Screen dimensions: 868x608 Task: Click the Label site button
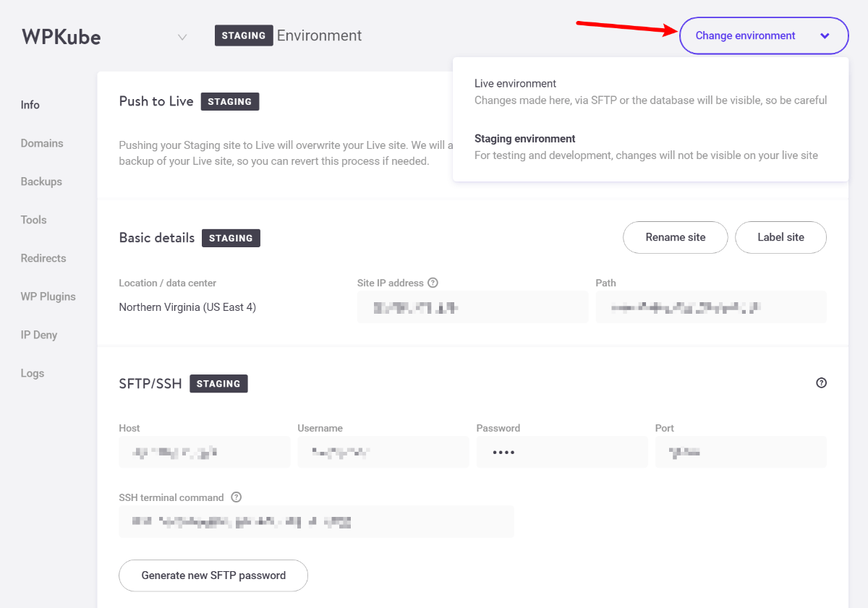[780, 237]
